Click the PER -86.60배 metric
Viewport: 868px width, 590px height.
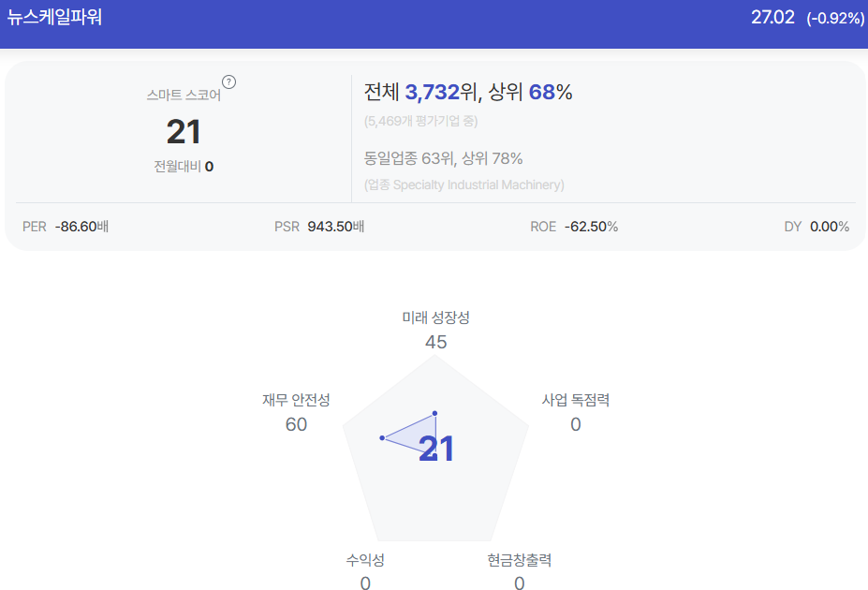[x=66, y=227]
